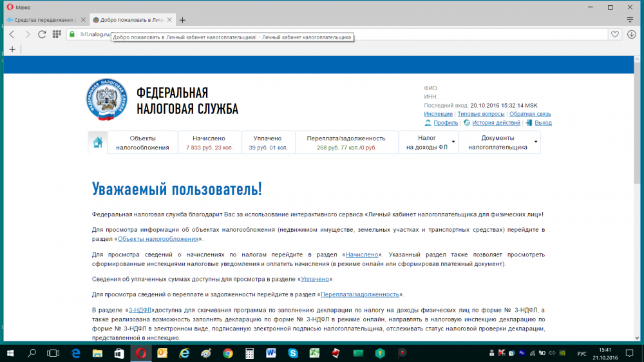Open the Opera Speed Dial grid icon
The height and width of the screenshot is (362, 644).
[x=57, y=34]
